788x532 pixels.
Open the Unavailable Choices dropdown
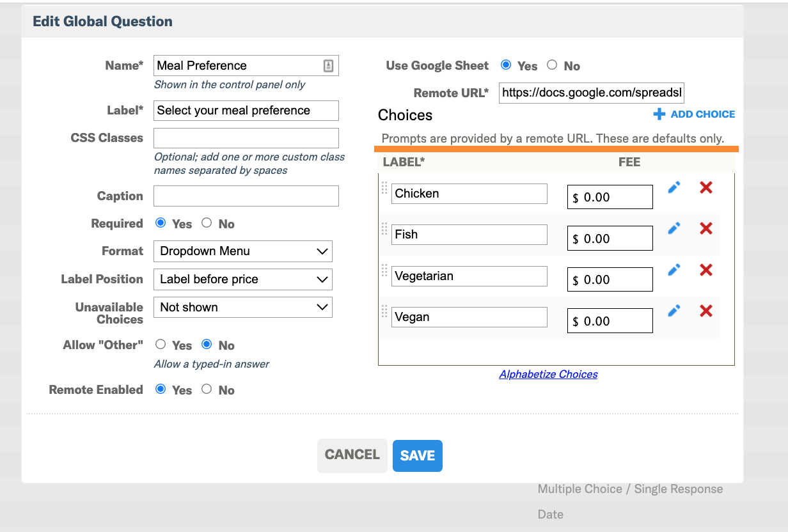tap(243, 308)
